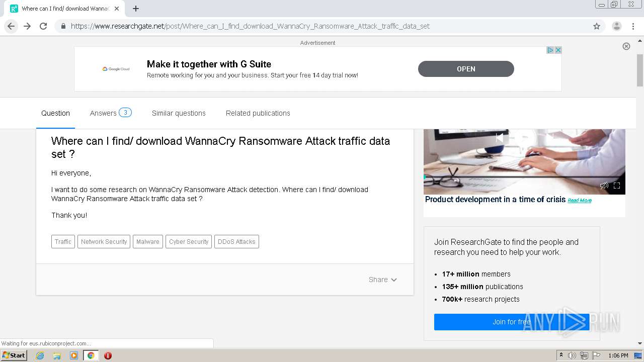Click the video ad headline text
644x362 pixels.
coord(495,200)
